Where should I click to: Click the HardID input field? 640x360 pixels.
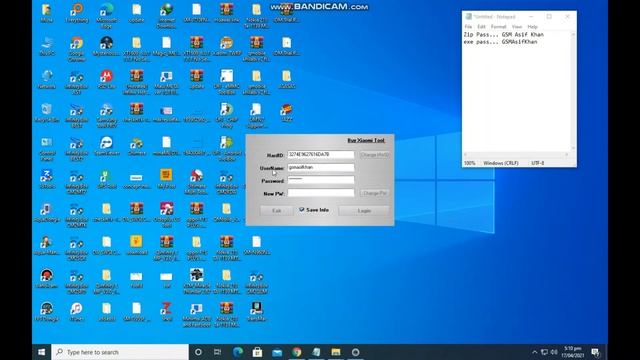[x=321, y=155]
